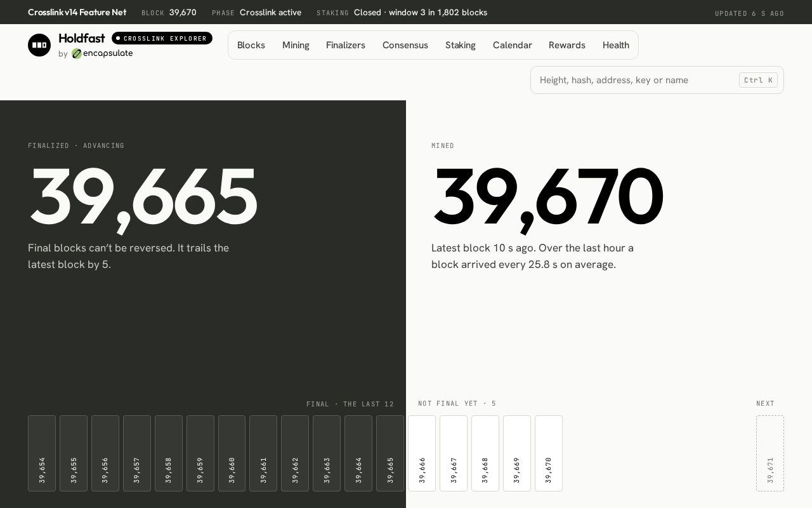View block tile 39,659
The image size is (812, 508).
[200, 453]
